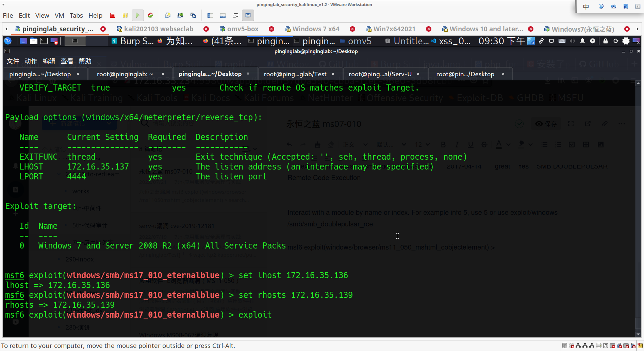The image size is (644, 351).
Task: Switch to 为知 Firefox taskbar window
Action: 175,41
